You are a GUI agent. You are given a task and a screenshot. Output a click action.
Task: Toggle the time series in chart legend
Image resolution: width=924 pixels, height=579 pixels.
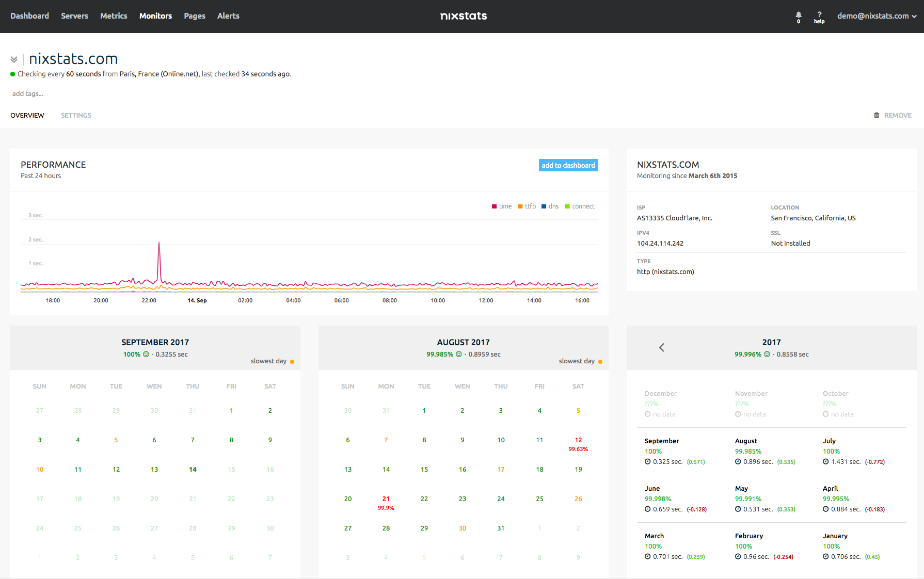(x=502, y=206)
